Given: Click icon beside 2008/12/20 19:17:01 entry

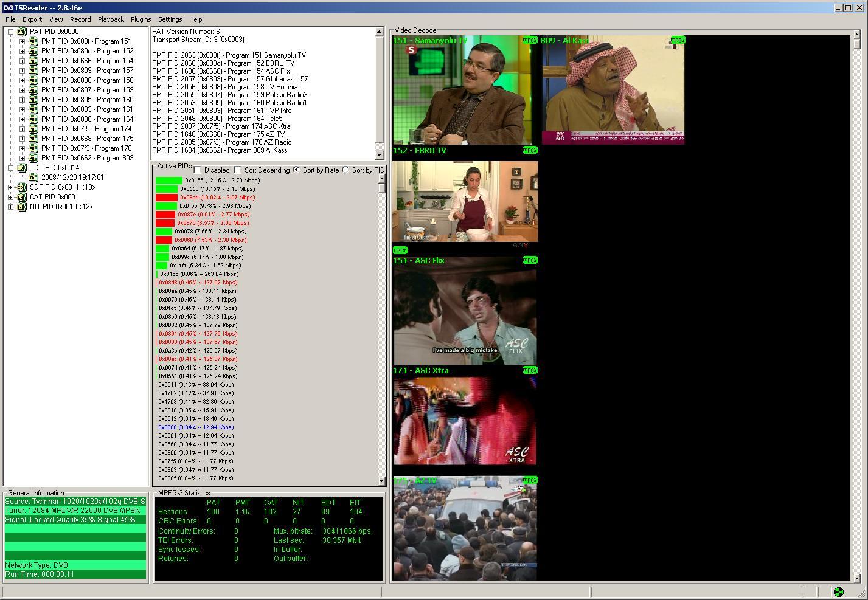Looking at the screenshot, I should click(x=33, y=178).
